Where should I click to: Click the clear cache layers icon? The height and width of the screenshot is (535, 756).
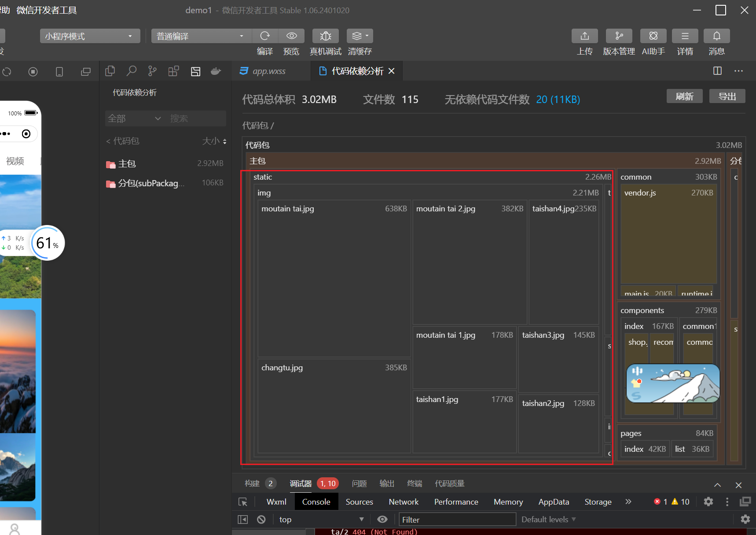point(360,36)
